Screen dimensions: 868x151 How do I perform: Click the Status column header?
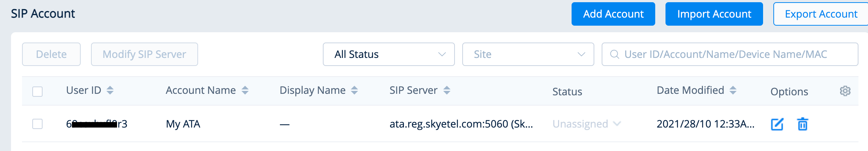tap(567, 92)
